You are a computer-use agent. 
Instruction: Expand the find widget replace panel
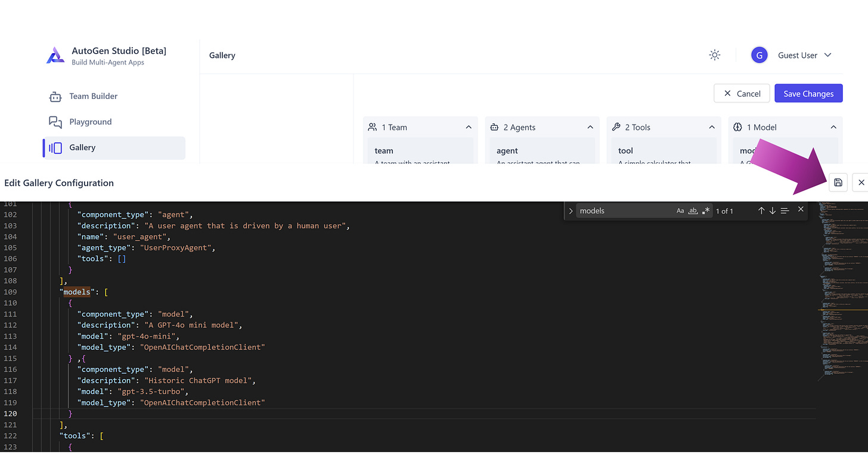coord(571,210)
